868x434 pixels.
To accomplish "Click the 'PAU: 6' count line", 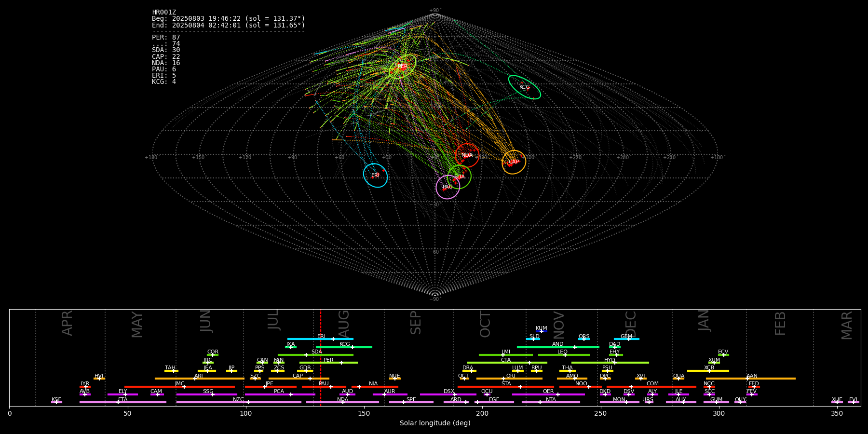I will click(164, 69).
